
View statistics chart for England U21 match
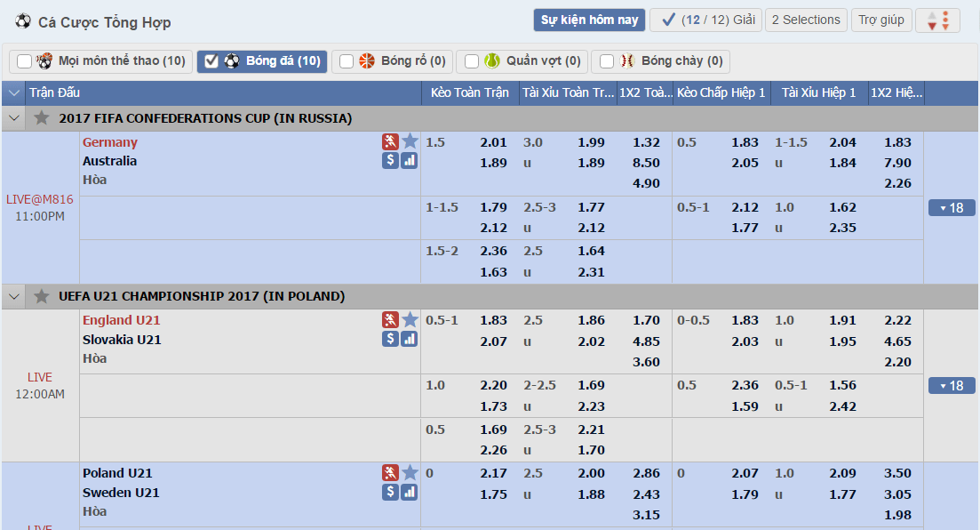(410, 339)
